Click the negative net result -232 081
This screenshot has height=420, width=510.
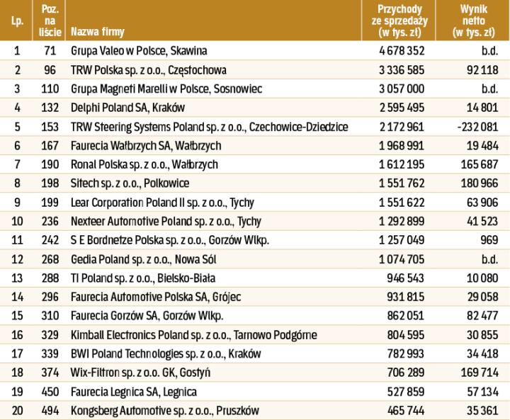point(478,126)
